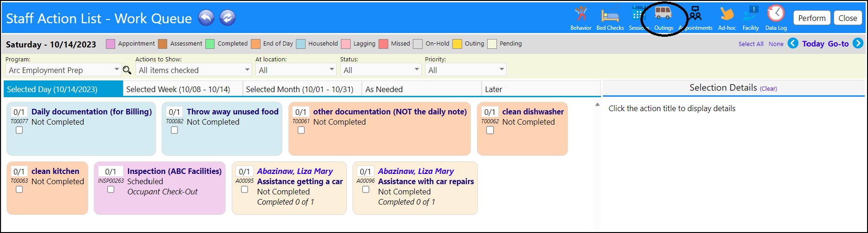The height and width of the screenshot is (233, 868).
Task: Open other documentation (NOT the daily note) title
Action: [x=390, y=112]
